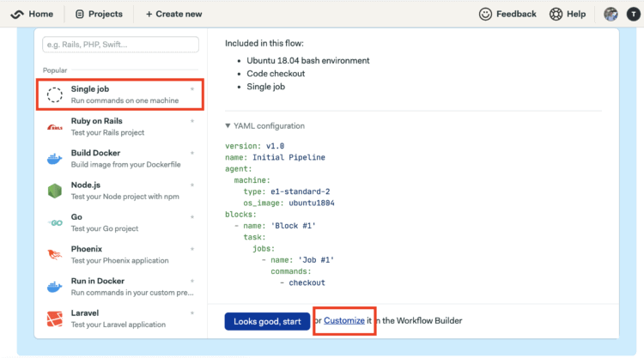This screenshot has height=358, width=644.
Task: Click the Help lifebuoy icon
Action: pos(556,14)
